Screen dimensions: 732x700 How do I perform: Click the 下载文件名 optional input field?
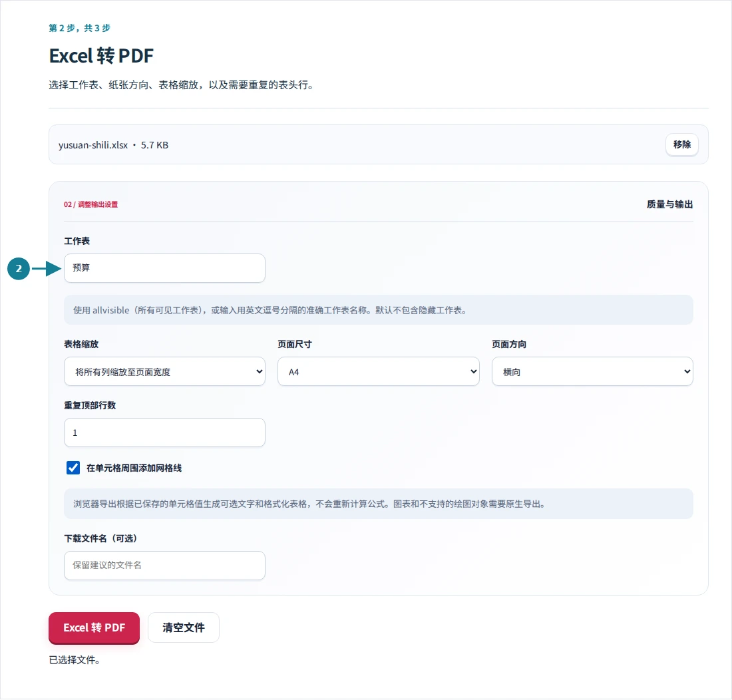(x=164, y=566)
